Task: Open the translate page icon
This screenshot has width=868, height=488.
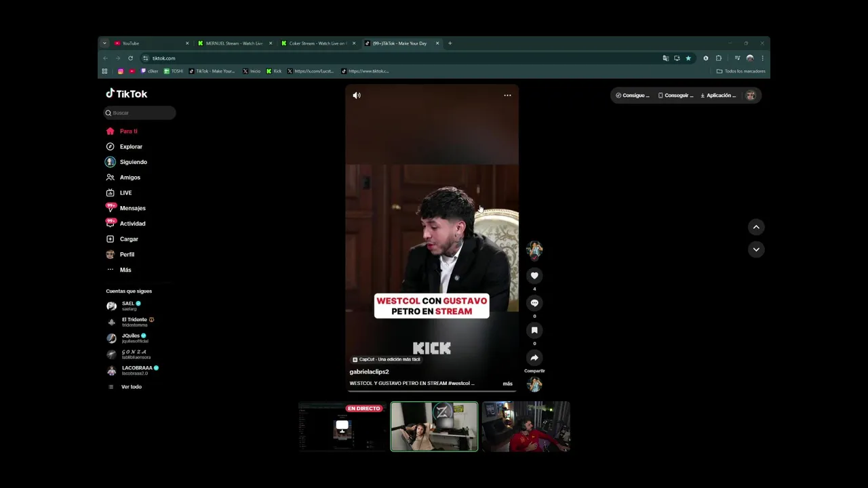Action: [x=665, y=58]
